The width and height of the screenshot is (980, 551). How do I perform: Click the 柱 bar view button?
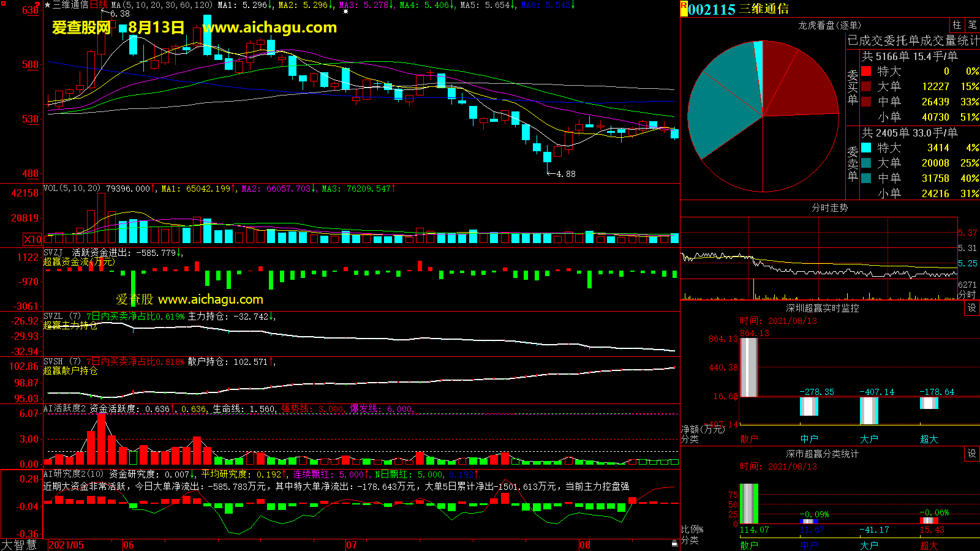[957, 25]
